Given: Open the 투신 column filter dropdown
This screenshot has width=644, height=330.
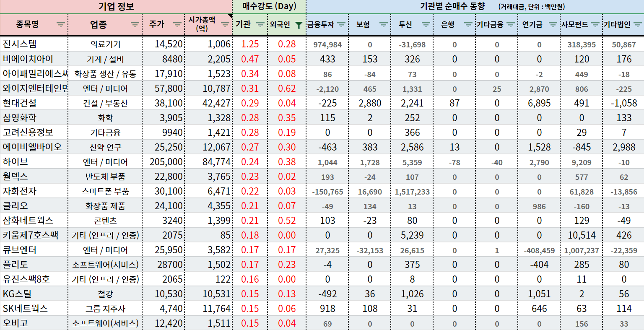Looking at the screenshot, I should [x=426, y=25].
